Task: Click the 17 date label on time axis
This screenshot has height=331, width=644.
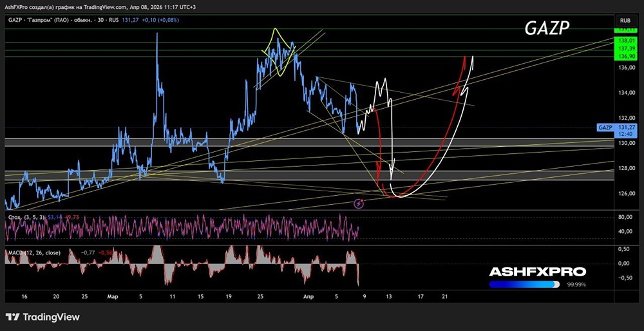Action: click(420, 296)
